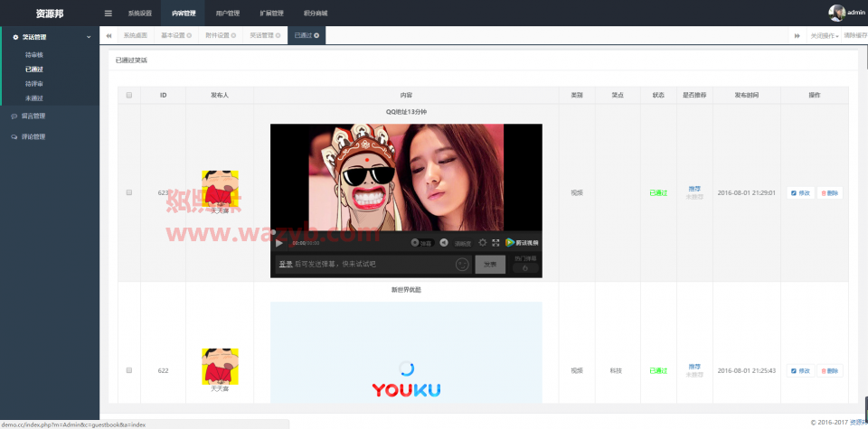
Task: Click the video progress bar handle
Action: [273, 232]
